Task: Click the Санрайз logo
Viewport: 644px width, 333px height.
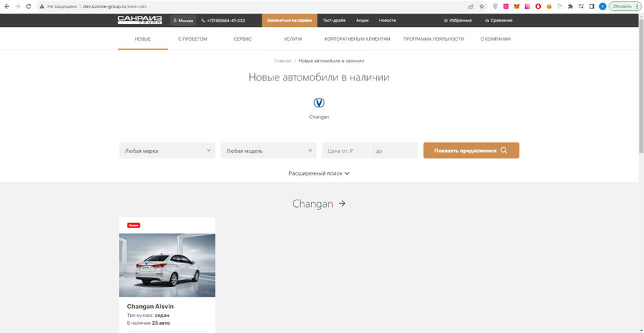Action: click(x=140, y=20)
